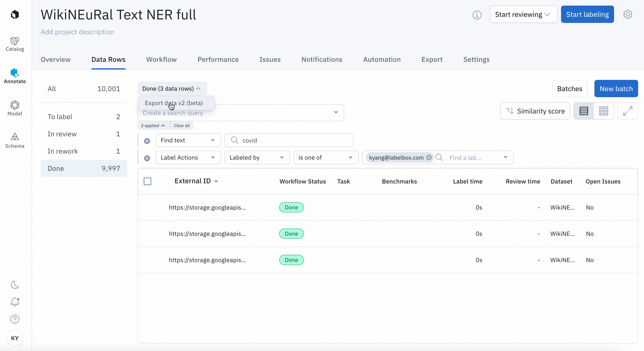Screen dimensions: 644x351
Task: Open project settings gear icon
Action: 628,15
